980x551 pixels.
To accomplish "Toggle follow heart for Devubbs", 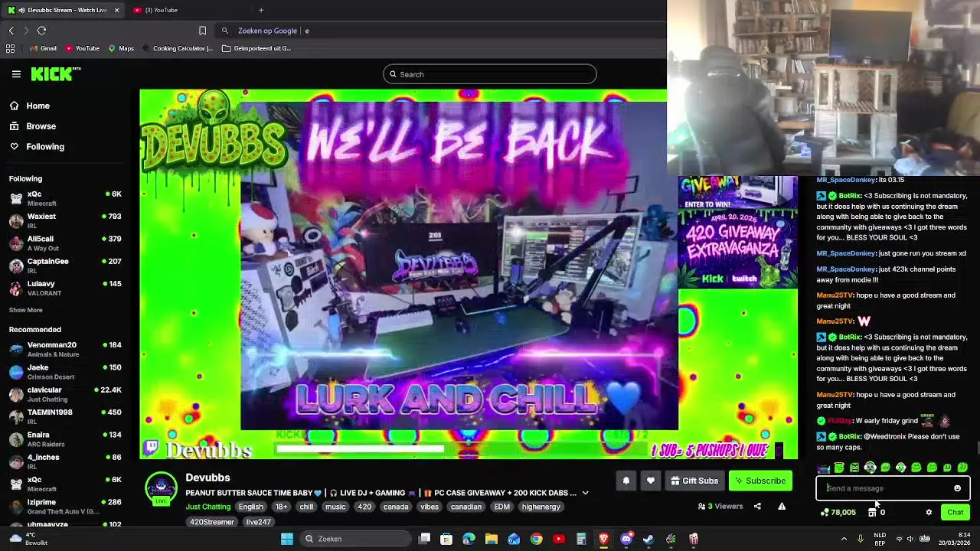I will click(x=650, y=481).
